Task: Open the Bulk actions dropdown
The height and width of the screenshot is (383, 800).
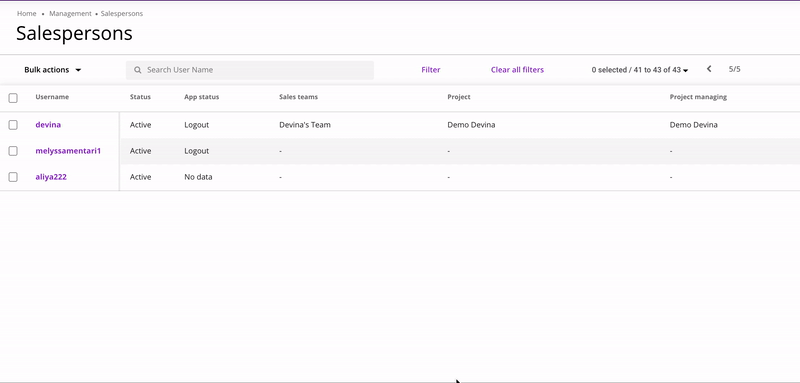Action: (53, 70)
